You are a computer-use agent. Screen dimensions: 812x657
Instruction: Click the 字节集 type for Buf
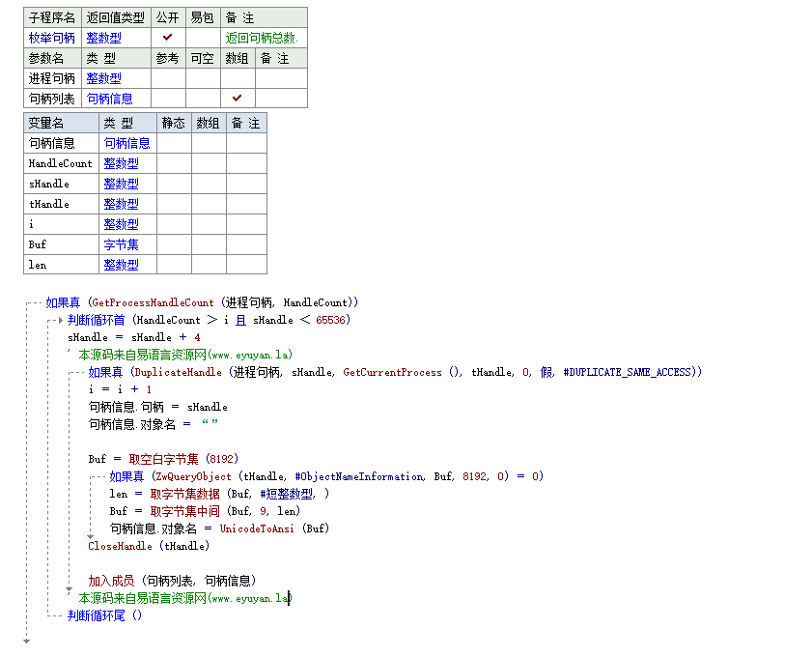[122, 244]
